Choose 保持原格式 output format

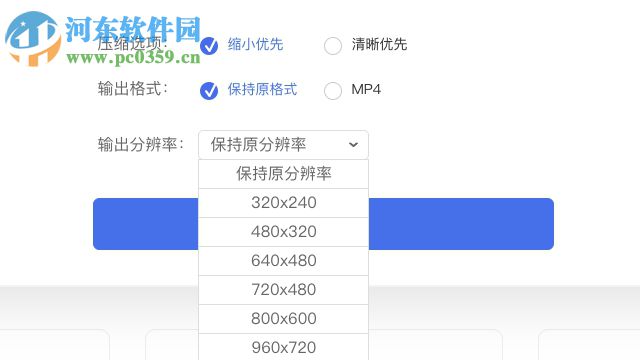pyautogui.click(x=209, y=90)
